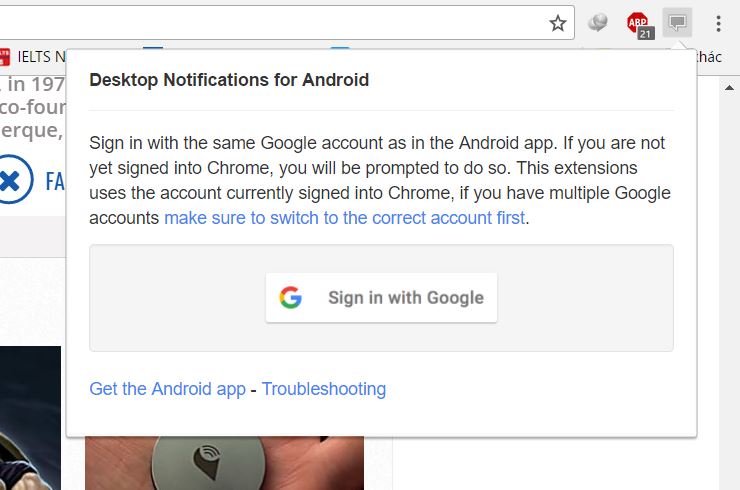
Task: Open the switch to correct account link
Action: (344, 217)
